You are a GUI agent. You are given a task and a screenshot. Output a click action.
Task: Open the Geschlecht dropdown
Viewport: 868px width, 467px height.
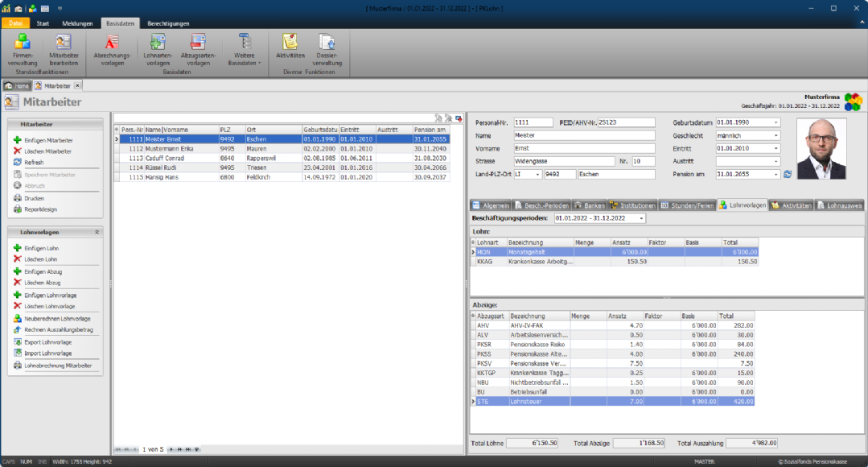pyautogui.click(x=775, y=136)
